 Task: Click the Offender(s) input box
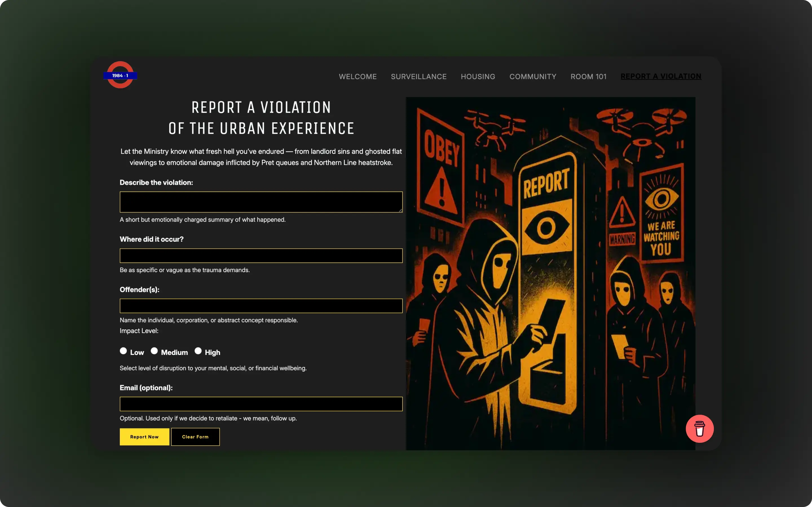pyautogui.click(x=261, y=306)
